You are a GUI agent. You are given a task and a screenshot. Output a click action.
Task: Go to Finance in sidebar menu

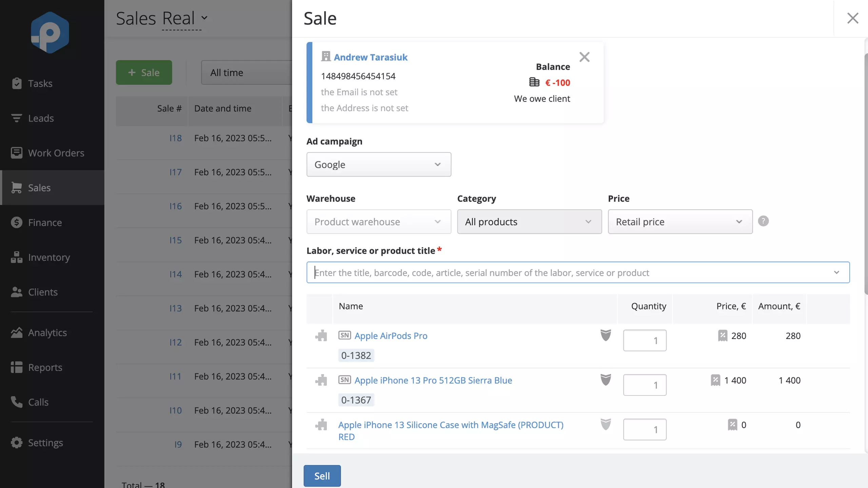coord(52,222)
